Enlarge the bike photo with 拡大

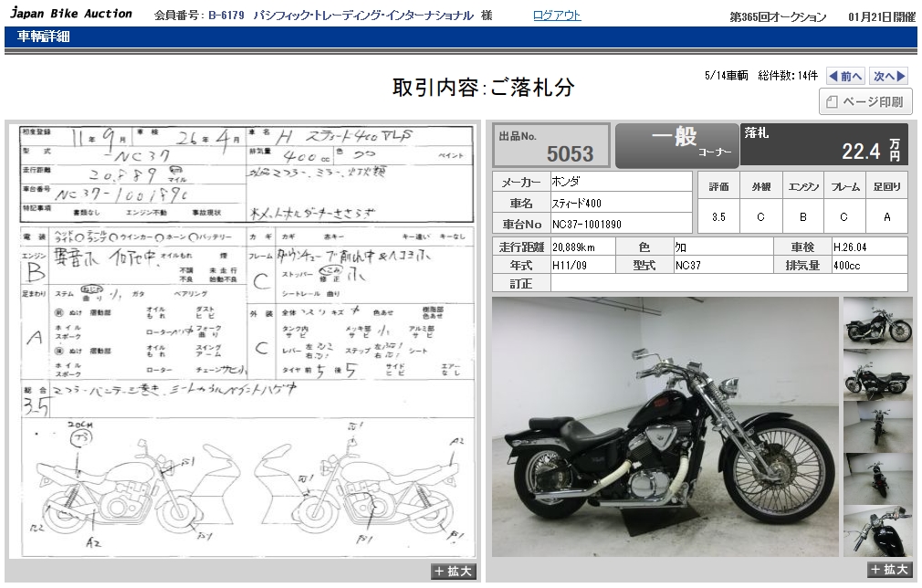pos(888,569)
